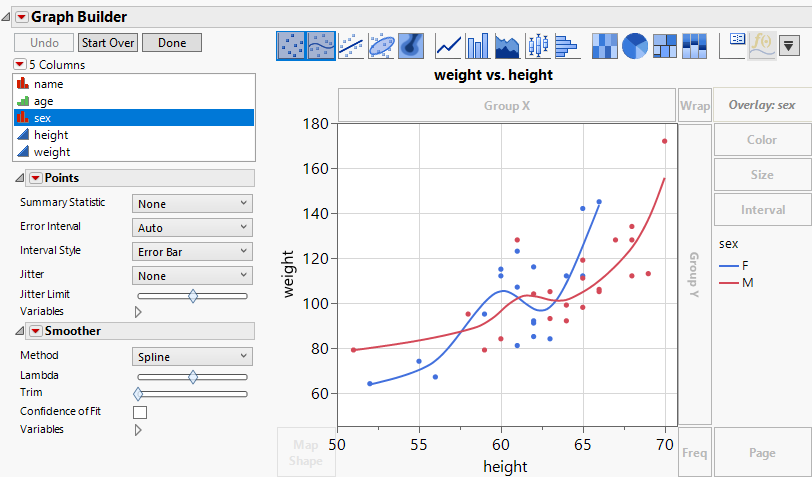This screenshot has width=812, height=477.
Task: Open the Jitter dropdown
Action: 192,276
